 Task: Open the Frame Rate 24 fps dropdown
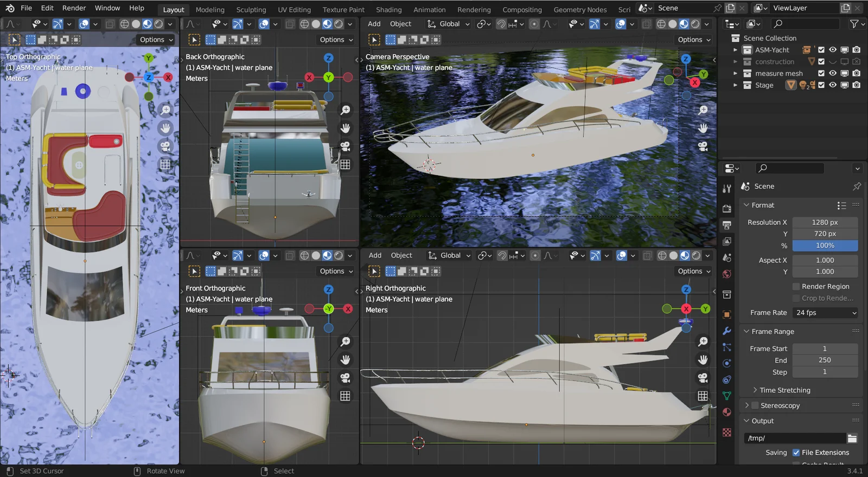point(825,313)
